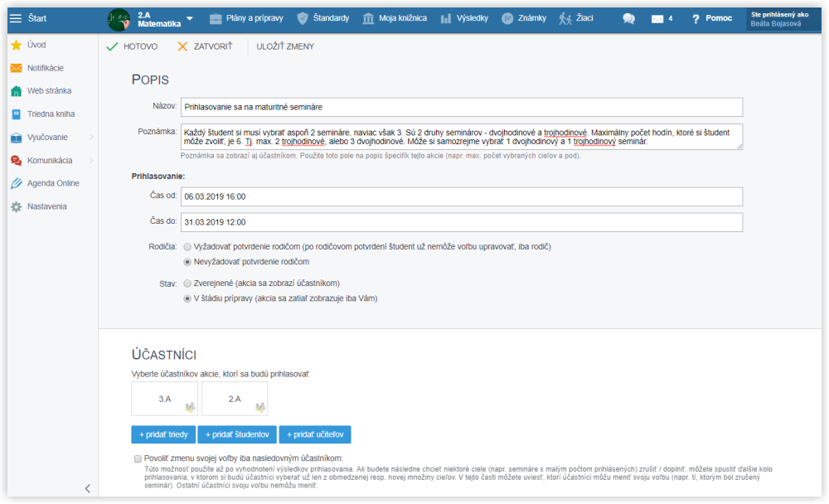Open Moja knižnica in top navigation
829x504 pixels.
[x=403, y=18]
